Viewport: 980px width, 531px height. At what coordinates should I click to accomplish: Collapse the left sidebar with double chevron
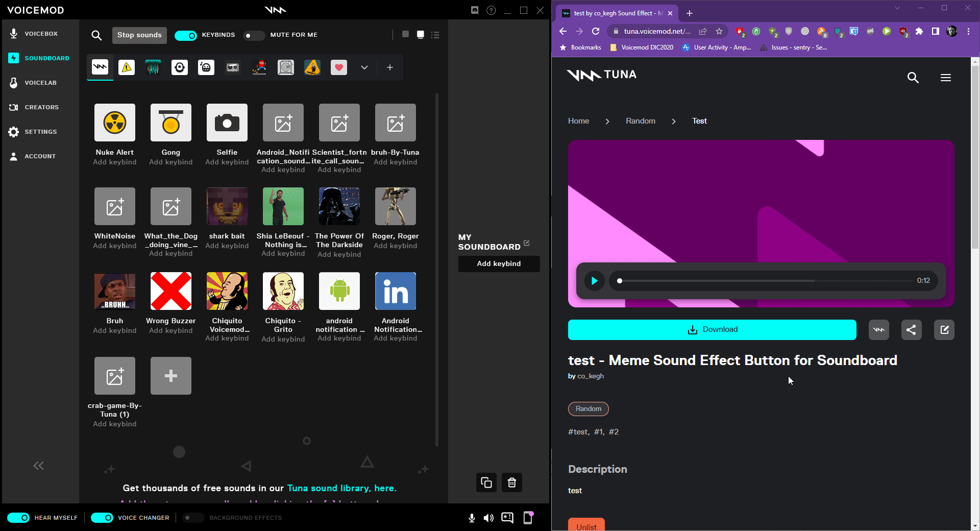(38, 466)
